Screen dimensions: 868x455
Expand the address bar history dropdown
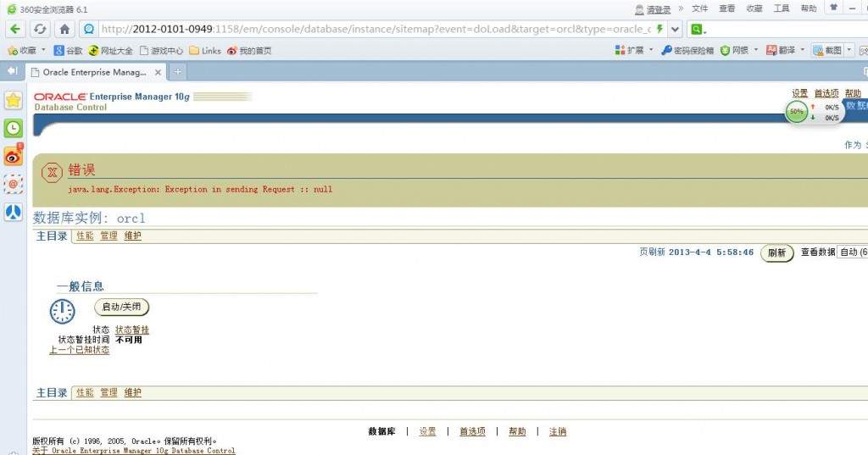coord(675,29)
